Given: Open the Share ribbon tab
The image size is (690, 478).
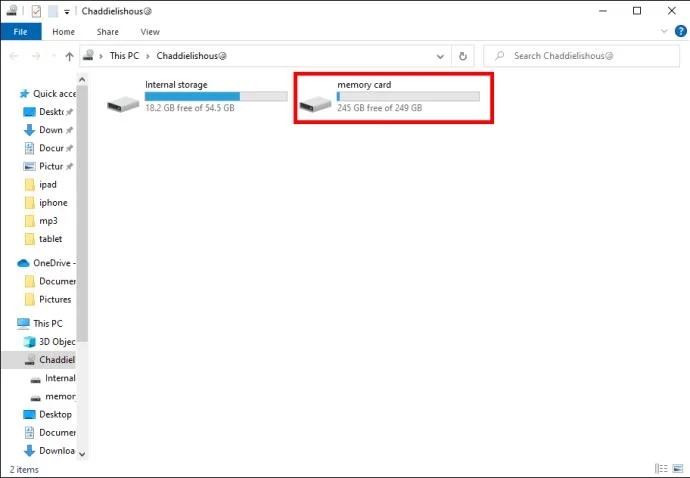Looking at the screenshot, I should [x=107, y=32].
